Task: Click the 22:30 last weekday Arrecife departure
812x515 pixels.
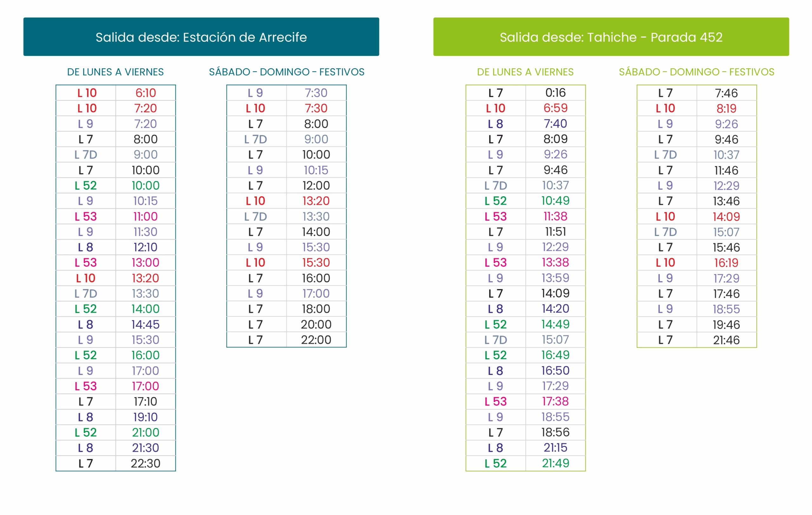Action: coord(146,463)
